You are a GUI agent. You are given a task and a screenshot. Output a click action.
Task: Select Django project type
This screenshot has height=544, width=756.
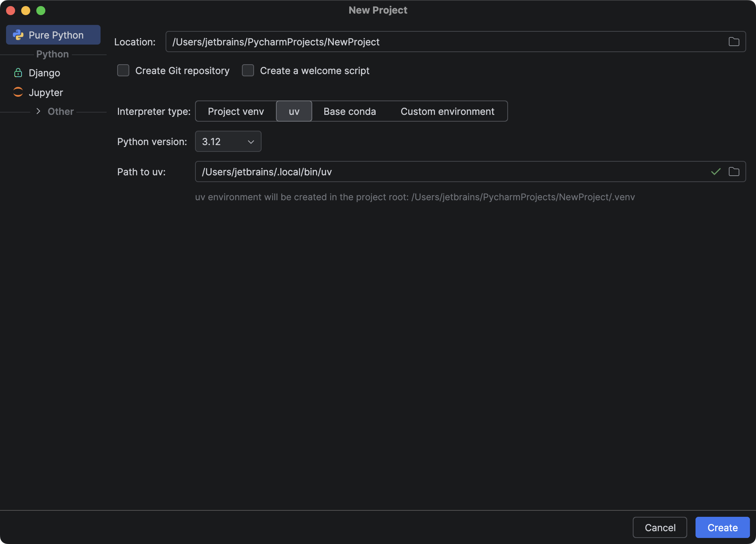pyautogui.click(x=44, y=73)
